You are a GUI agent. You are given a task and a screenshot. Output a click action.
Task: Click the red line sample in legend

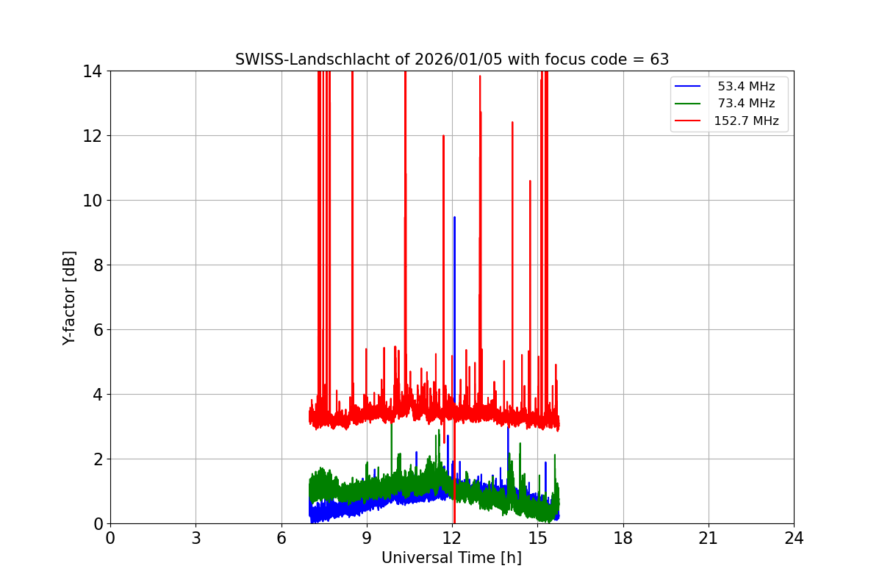[689, 121]
